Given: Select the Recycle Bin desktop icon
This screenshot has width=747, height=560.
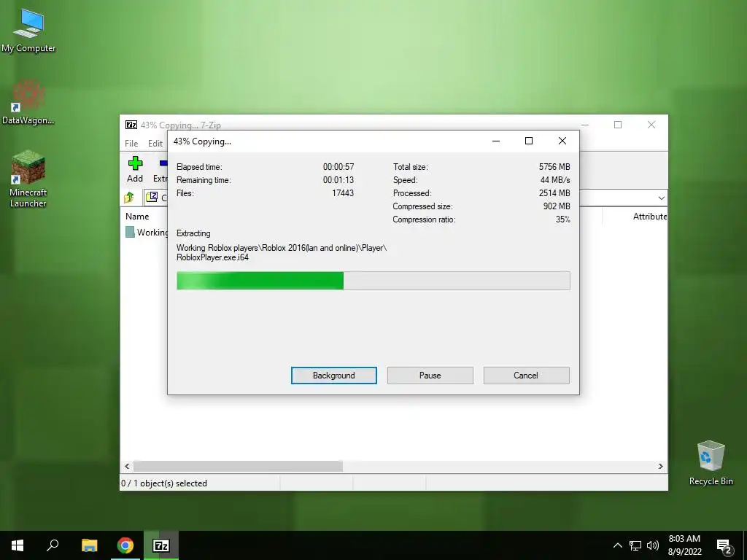Looking at the screenshot, I should pos(711,463).
